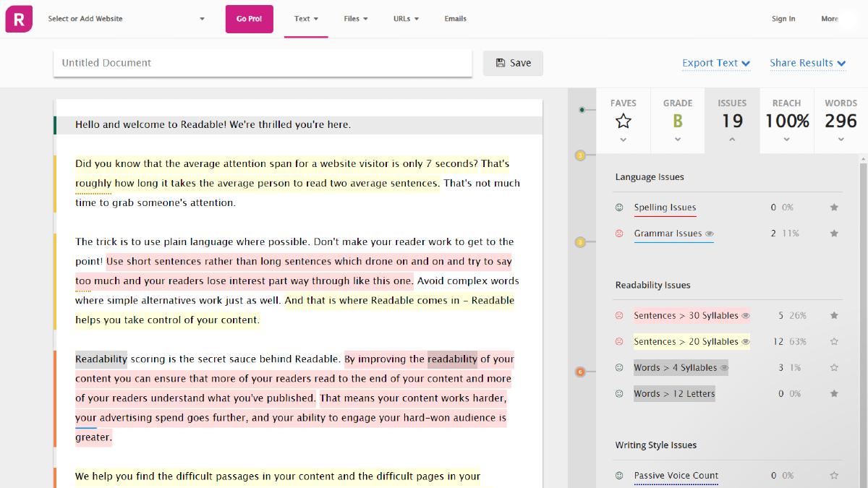The height and width of the screenshot is (488, 868).
Task: Hide Sentences > 30 Syllables highlights via eye
Action: 746,316
